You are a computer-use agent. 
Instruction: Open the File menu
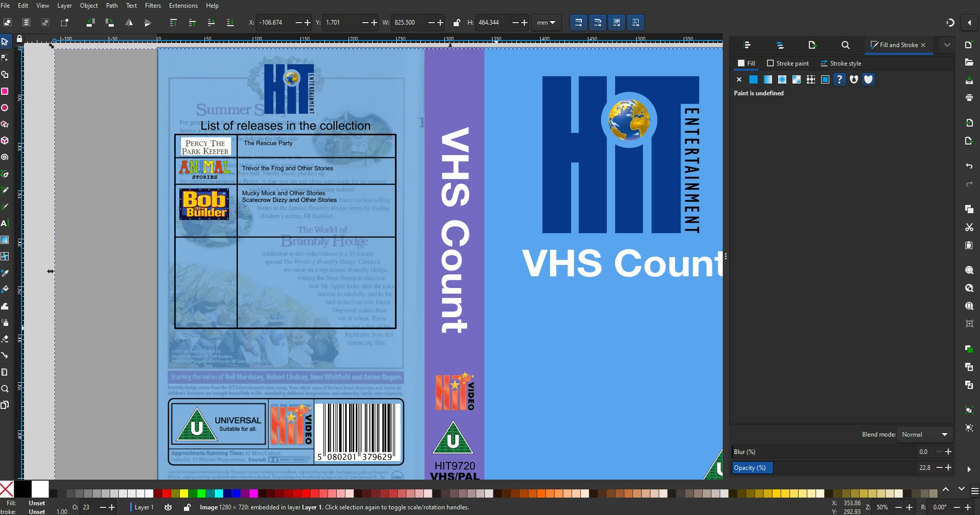coord(5,6)
